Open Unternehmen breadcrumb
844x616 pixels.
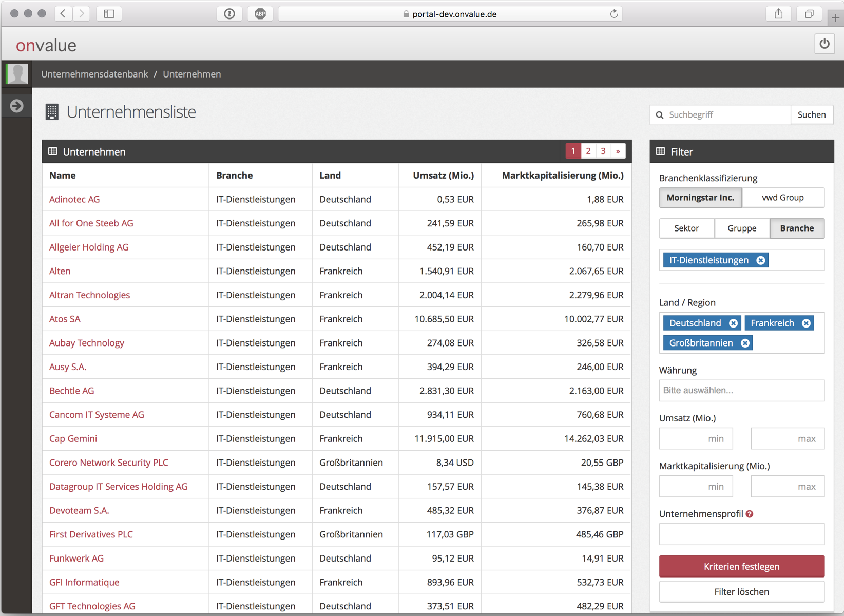(x=192, y=74)
